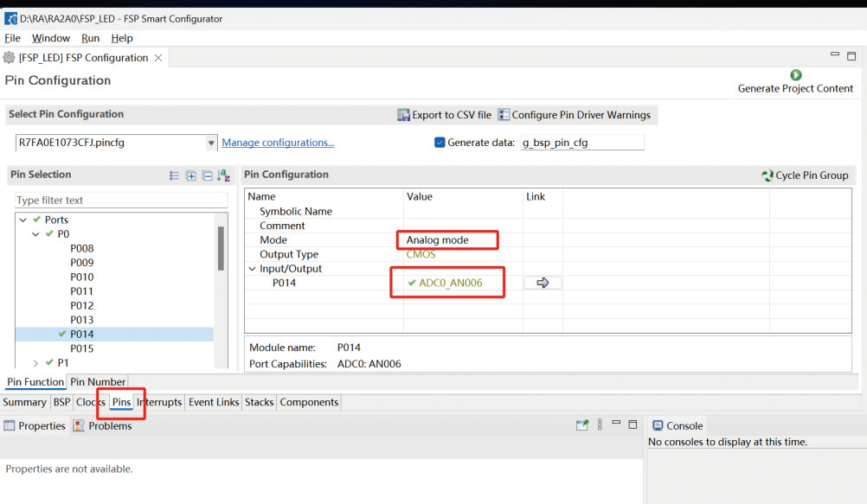867x504 pixels.
Task: Click the Properties view icon
Action: pyautogui.click(x=10, y=425)
